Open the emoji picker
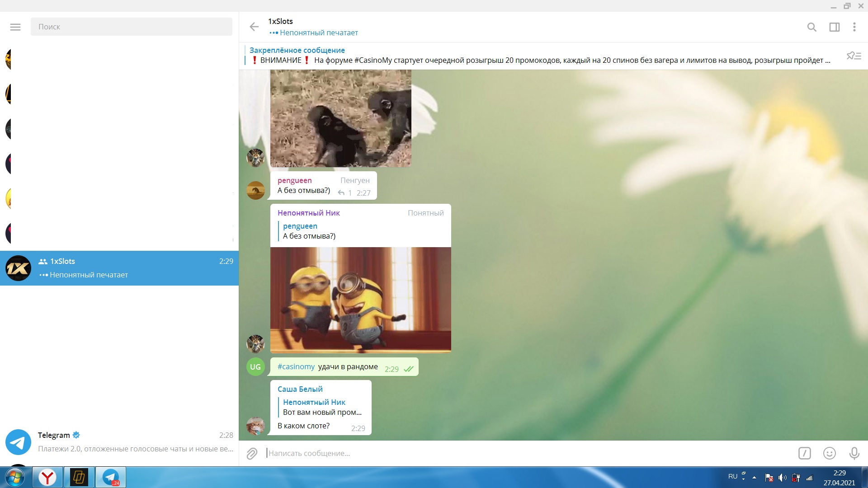The width and height of the screenshot is (868, 488). tap(829, 453)
